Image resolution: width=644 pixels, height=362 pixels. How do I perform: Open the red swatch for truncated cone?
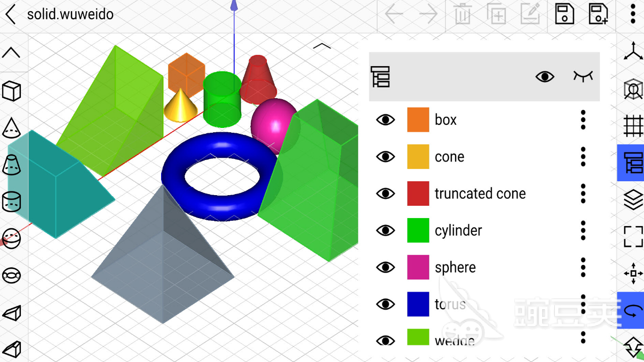click(418, 194)
